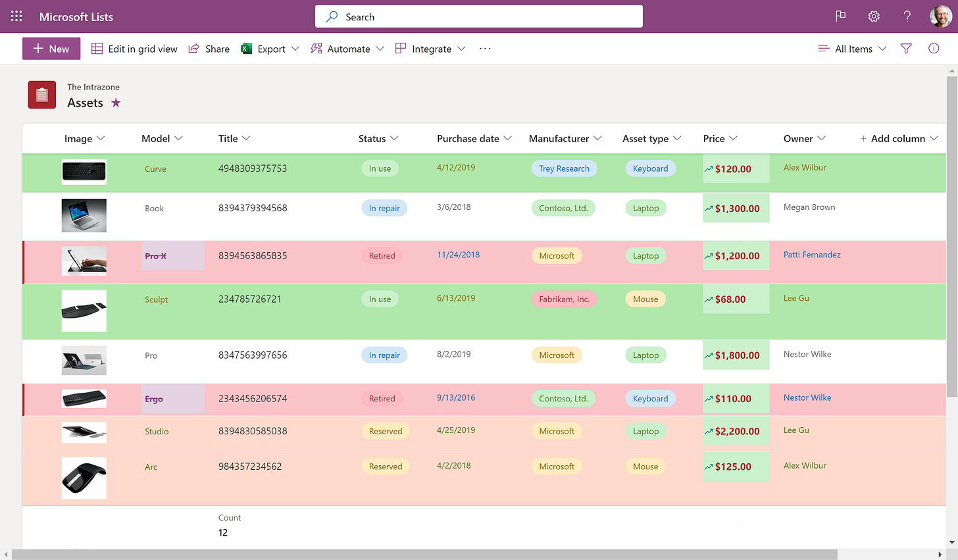Click the Reserved status for Studio
The image size is (958, 560).
(x=386, y=432)
